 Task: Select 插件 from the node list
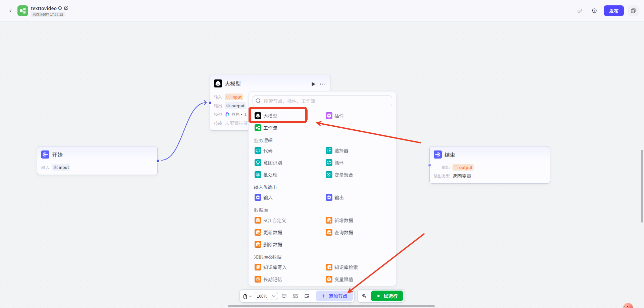tap(339, 116)
